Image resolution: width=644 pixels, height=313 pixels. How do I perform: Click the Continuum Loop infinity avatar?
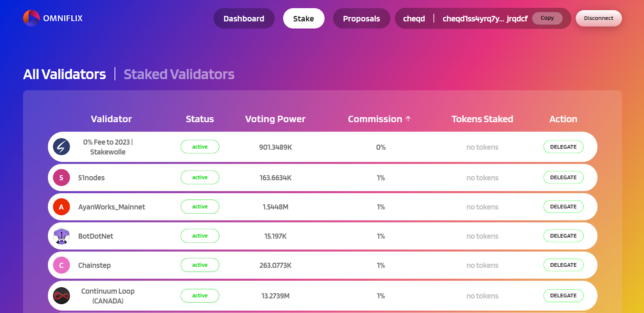point(62,296)
